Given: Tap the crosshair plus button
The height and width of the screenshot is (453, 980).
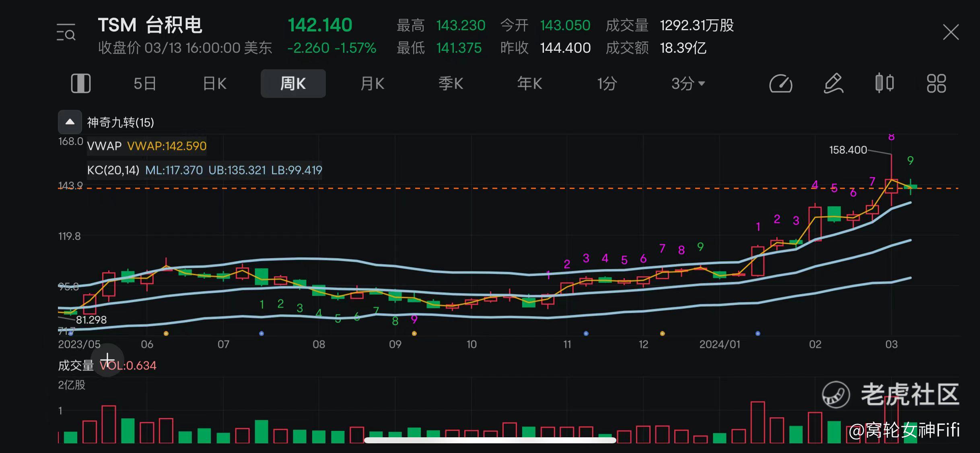Looking at the screenshot, I should (x=107, y=360).
